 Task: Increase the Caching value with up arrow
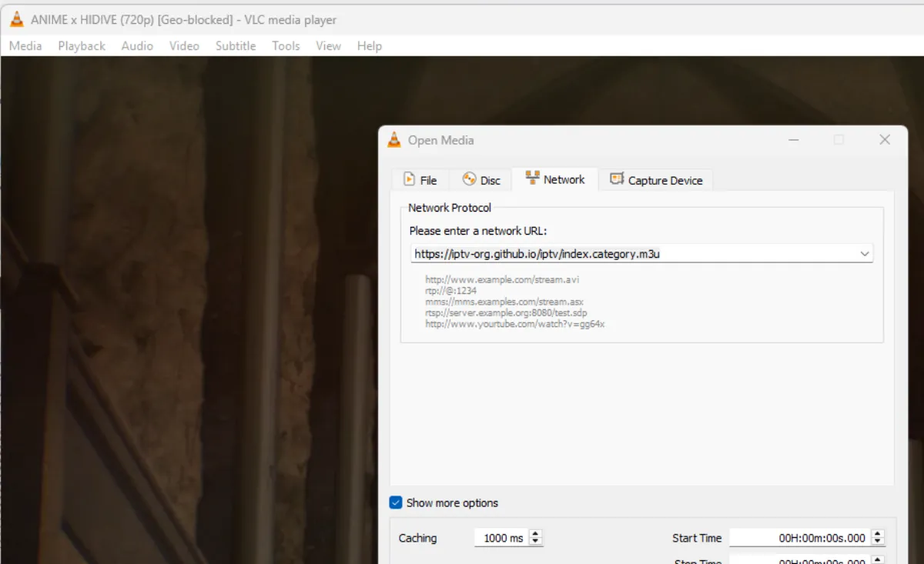tap(536, 534)
